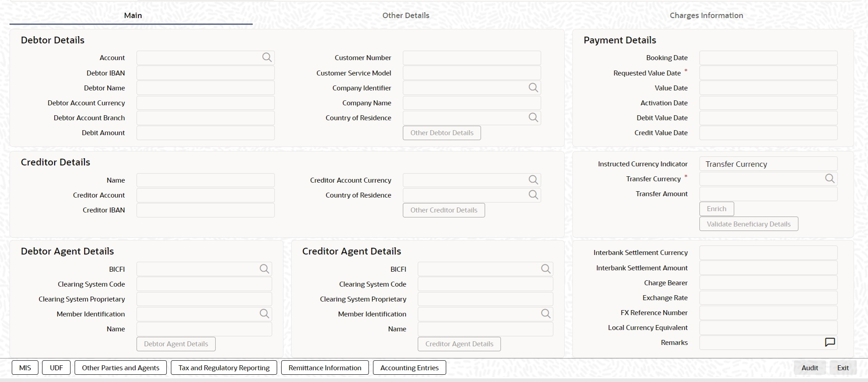Open the MIS subscreen

[x=25, y=368]
